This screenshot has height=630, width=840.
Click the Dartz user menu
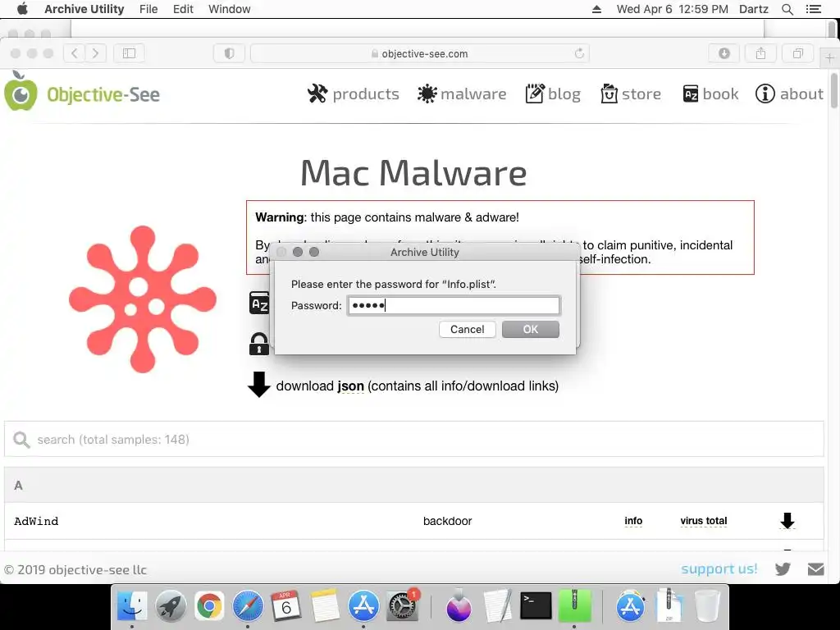point(753,9)
